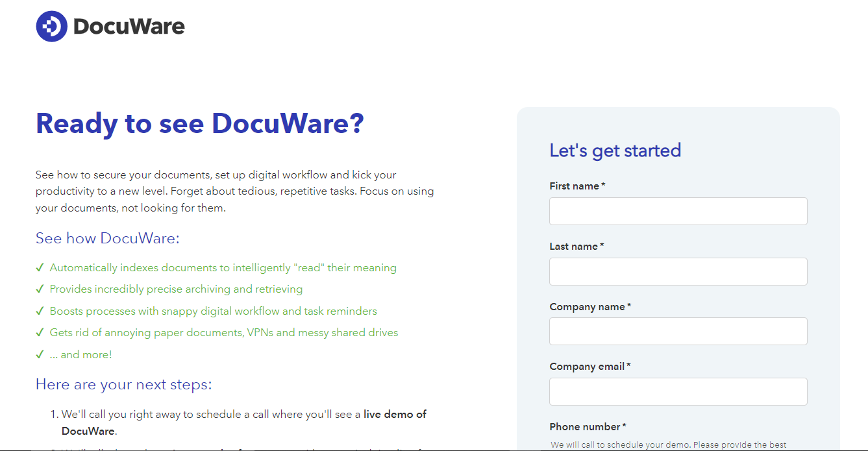The height and width of the screenshot is (451, 868).
Task: Click checkmark beside '... and more!'
Action: [x=40, y=354]
